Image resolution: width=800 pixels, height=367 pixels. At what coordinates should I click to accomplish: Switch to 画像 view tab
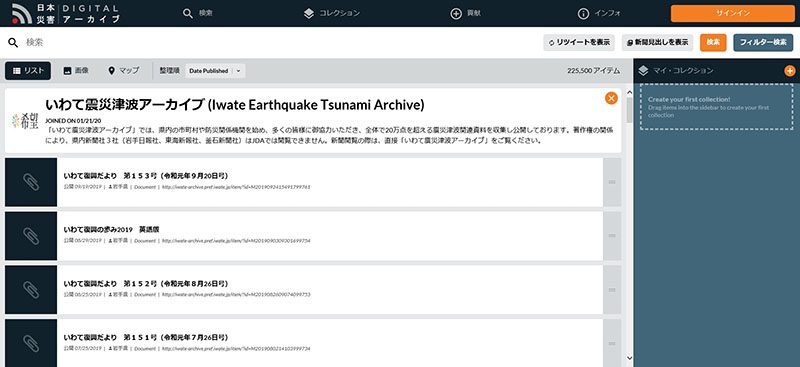(76, 71)
